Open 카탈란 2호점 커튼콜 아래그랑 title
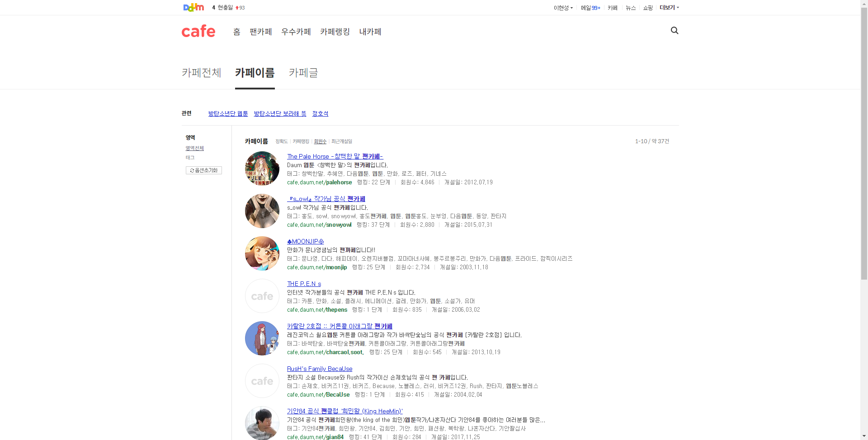The width and height of the screenshot is (868, 440). [340, 326]
